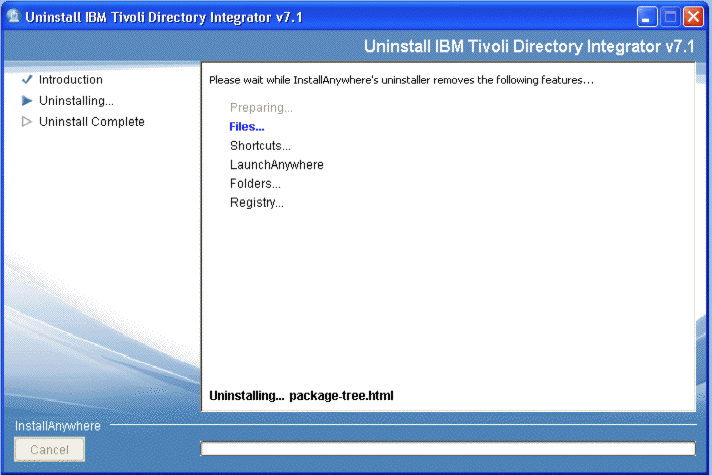Click the blue banner heading text
The image size is (712, 475).
click(529, 46)
